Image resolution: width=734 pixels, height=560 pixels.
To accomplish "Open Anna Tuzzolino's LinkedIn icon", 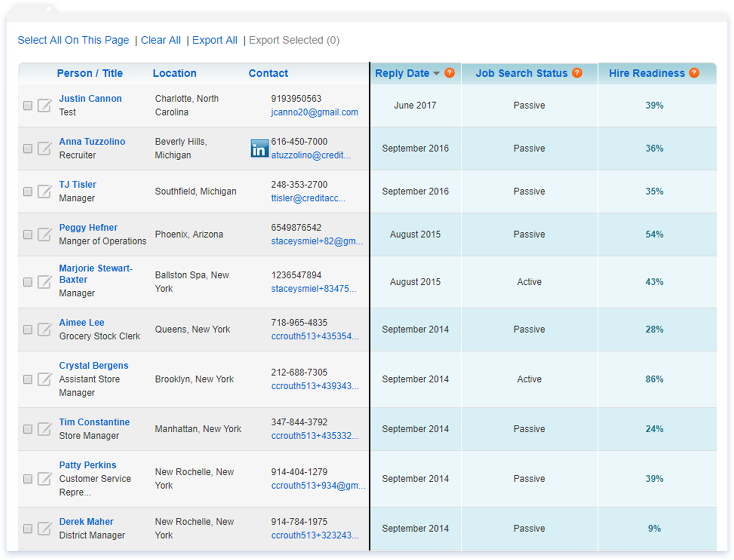I will point(259,148).
